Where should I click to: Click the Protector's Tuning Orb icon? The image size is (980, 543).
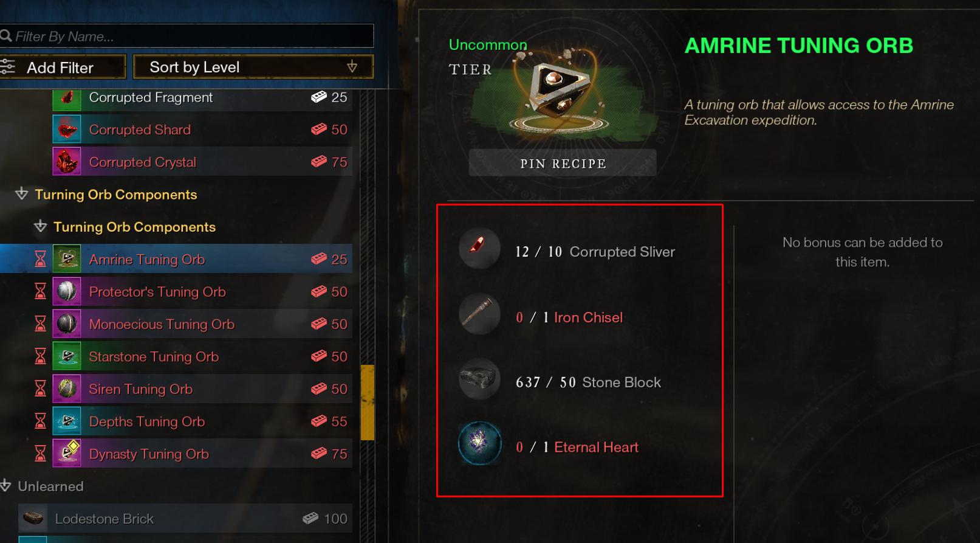[x=67, y=292]
